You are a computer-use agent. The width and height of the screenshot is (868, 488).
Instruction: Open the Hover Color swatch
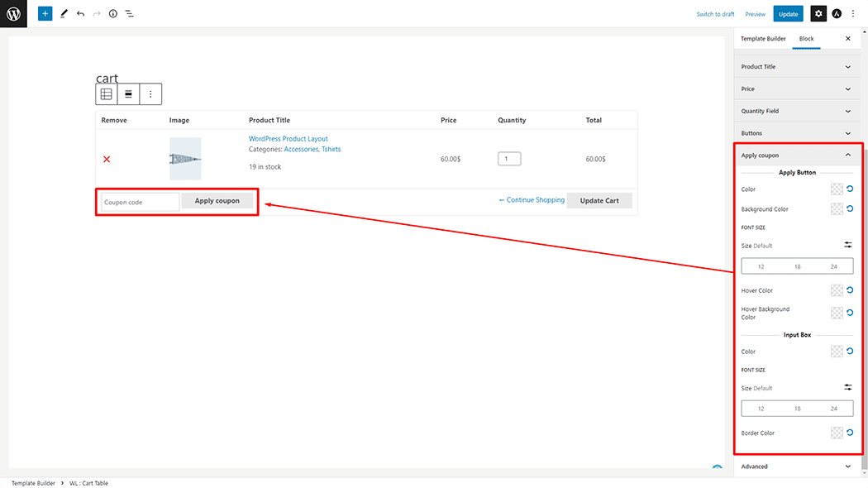coord(837,290)
